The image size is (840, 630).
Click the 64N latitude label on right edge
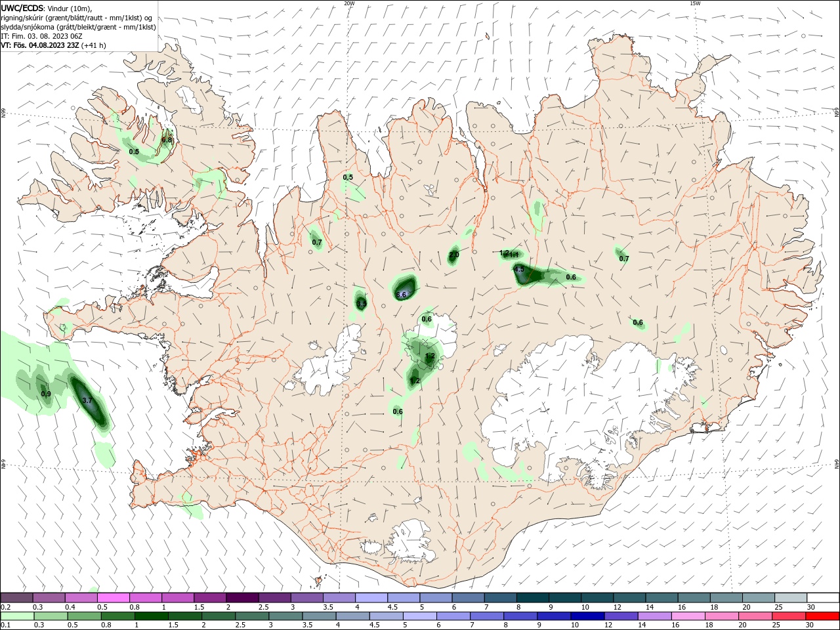click(836, 463)
